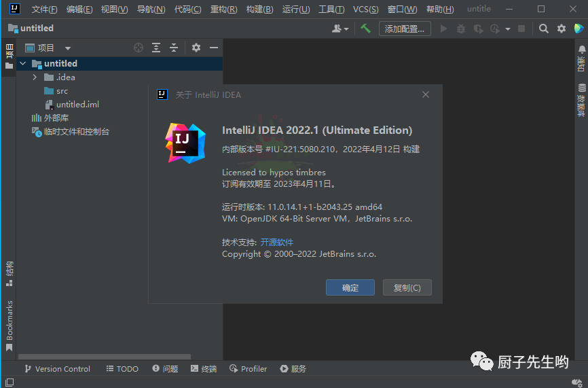Open the 帮助(H) menu

click(x=440, y=9)
